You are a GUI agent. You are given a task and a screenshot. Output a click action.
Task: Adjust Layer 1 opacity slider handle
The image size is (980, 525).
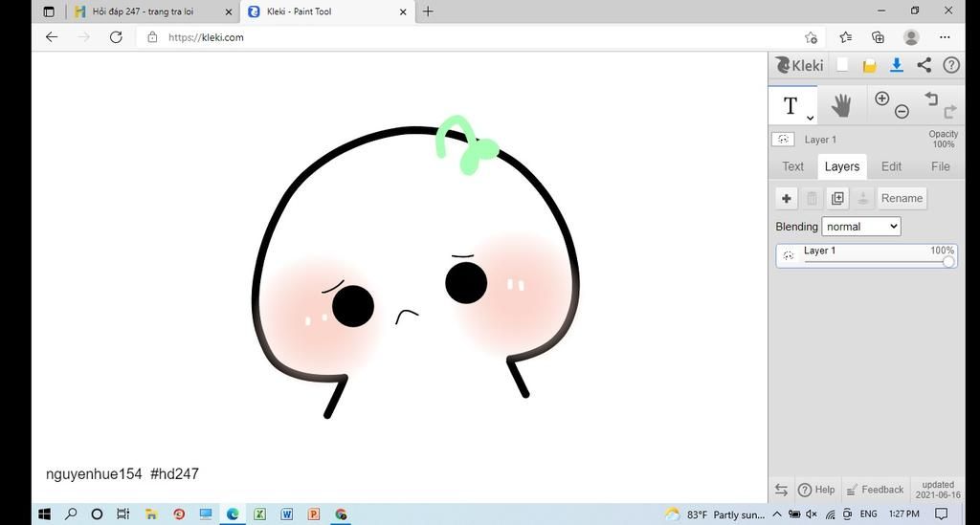[948, 262]
